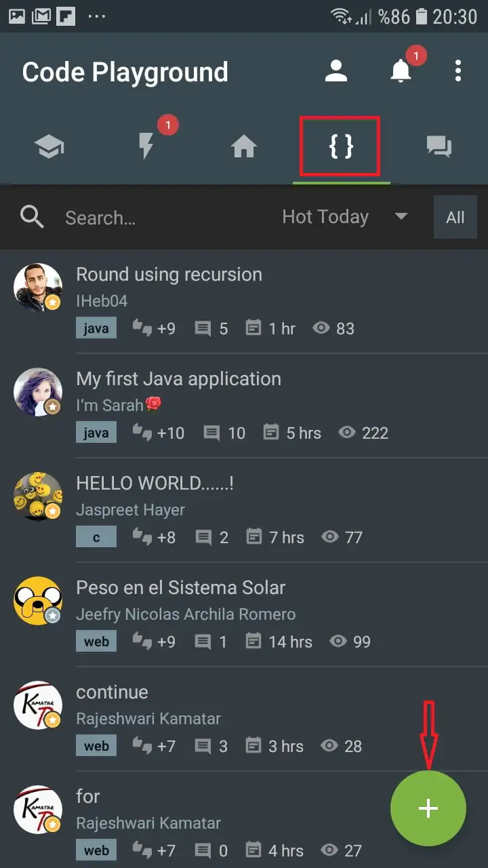The image size is (488, 868).
Task: Open the three-dot overflow menu
Action: 458,71
